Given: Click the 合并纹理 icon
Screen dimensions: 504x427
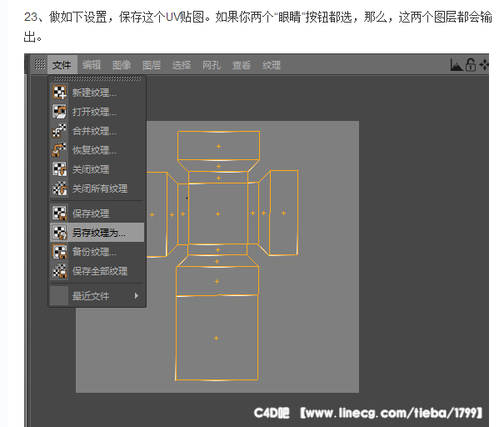Looking at the screenshot, I should click(x=60, y=131).
